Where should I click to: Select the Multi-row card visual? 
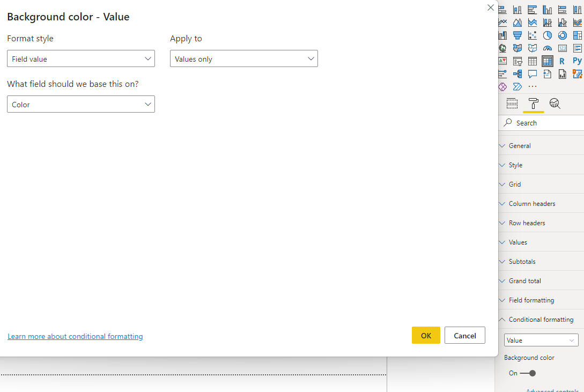click(x=577, y=48)
